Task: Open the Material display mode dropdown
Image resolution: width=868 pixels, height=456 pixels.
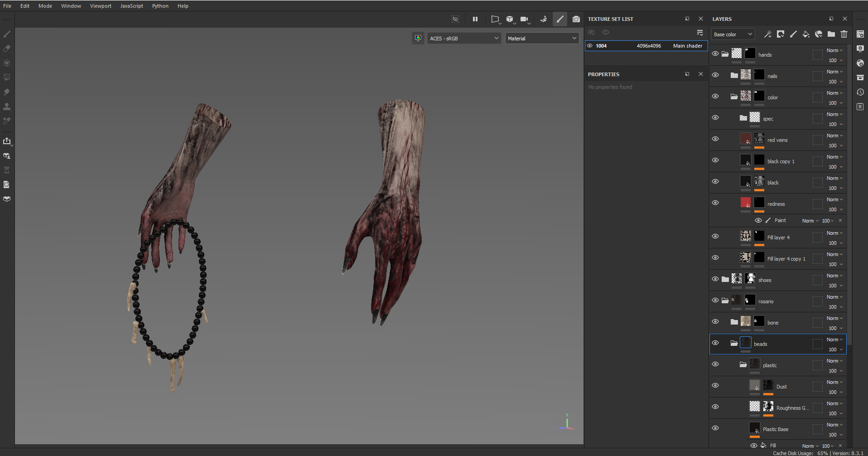Action: click(542, 39)
